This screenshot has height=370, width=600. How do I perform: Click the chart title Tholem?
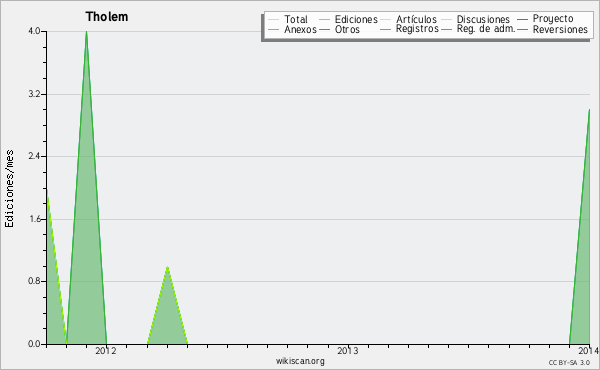[107, 17]
